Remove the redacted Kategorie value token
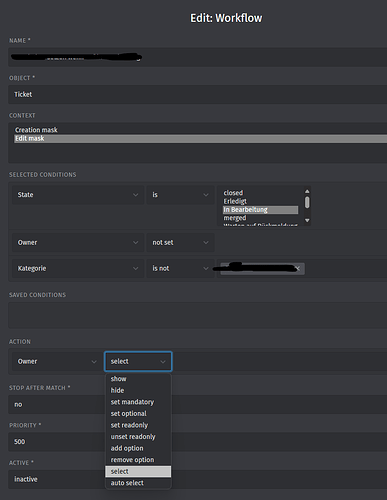This screenshot has height=500, width=387. point(298,268)
